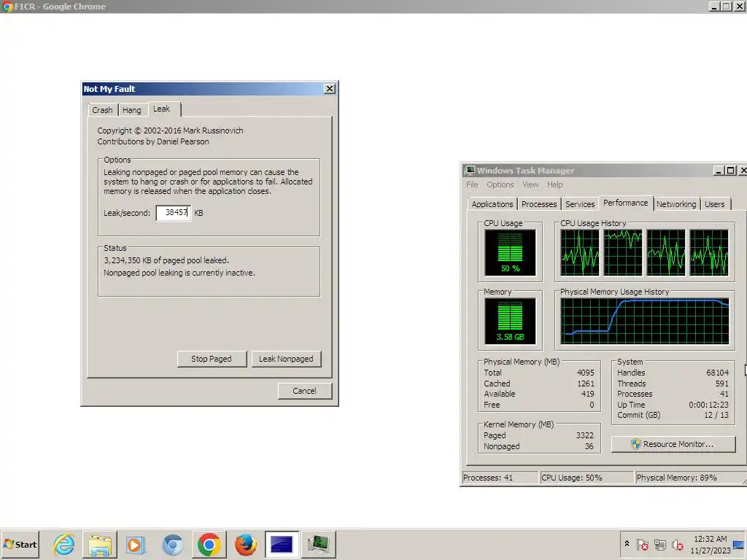Click the Kernel Paged value 3322
747x560 pixels.
(584, 435)
